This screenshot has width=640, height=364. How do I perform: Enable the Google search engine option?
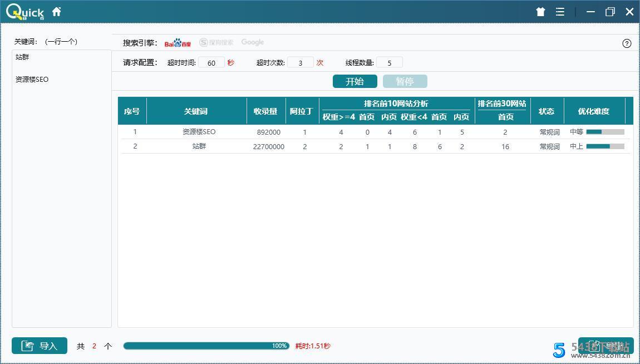(x=252, y=42)
